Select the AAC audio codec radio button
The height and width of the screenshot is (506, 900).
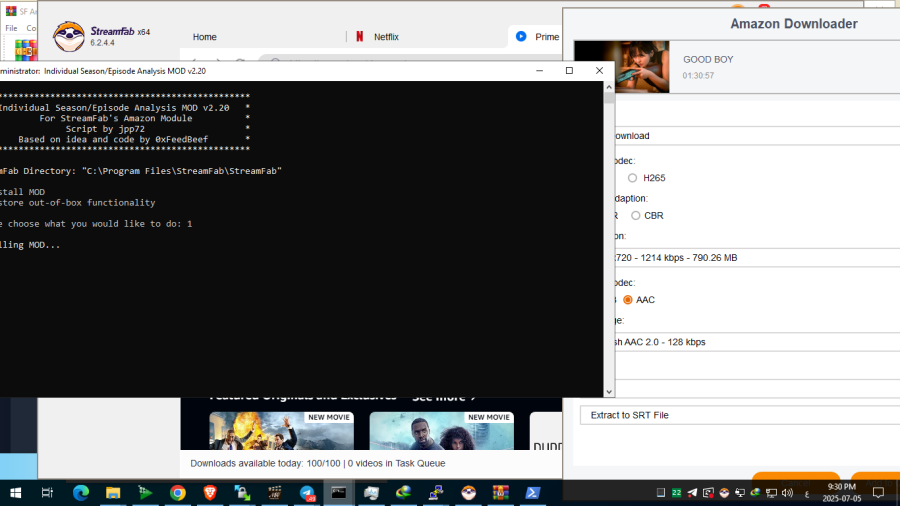click(628, 300)
